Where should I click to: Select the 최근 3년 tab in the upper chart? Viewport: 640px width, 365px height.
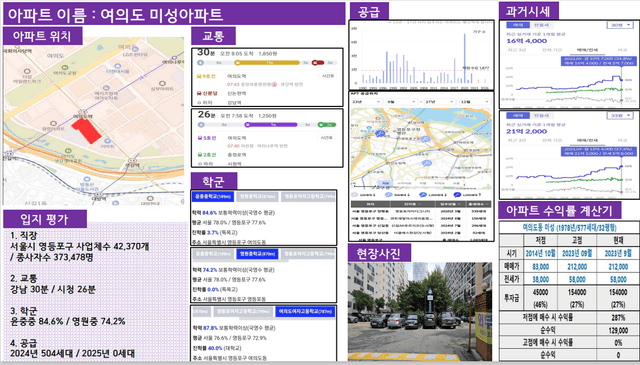point(517,50)
